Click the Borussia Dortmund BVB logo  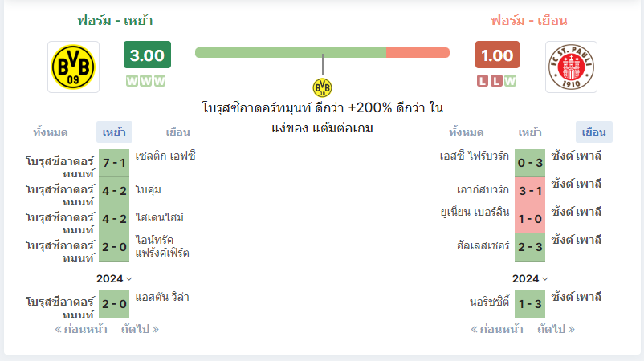pos(73,67)
